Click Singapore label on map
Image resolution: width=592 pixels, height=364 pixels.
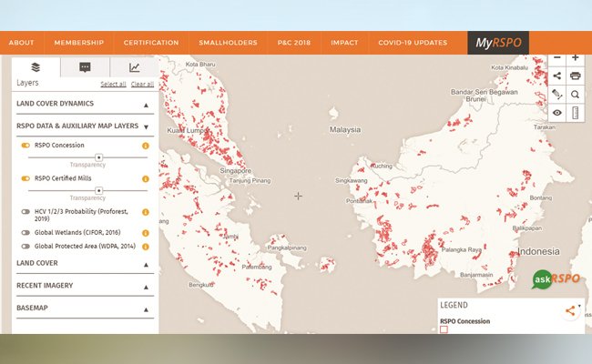coord(236,170)
